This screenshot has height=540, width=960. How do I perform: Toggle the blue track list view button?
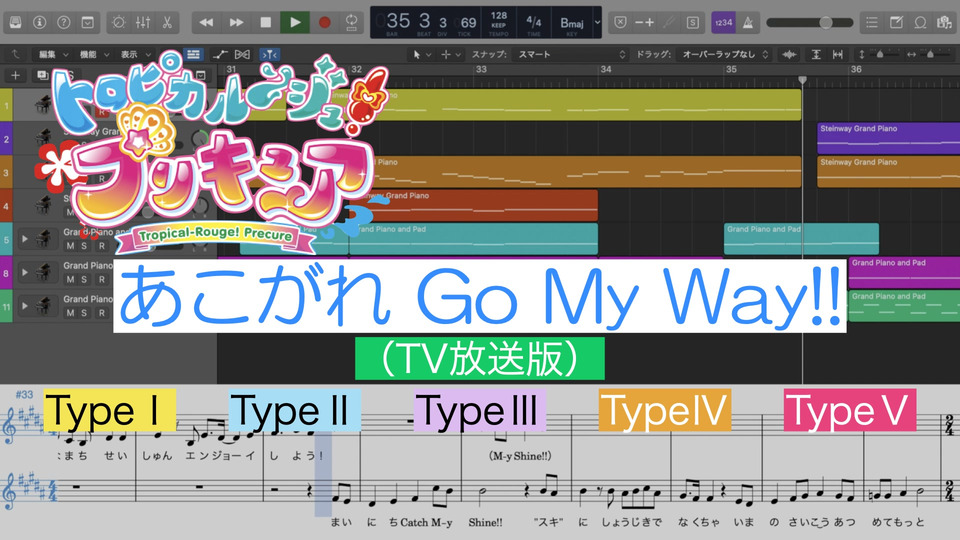pyautogui.click(x=193, y=54)
